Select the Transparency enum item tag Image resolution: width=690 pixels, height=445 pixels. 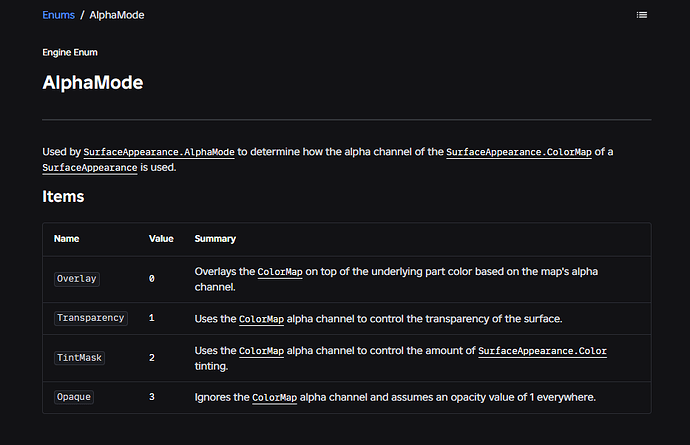pyautogui.click(x=91, y=318)
